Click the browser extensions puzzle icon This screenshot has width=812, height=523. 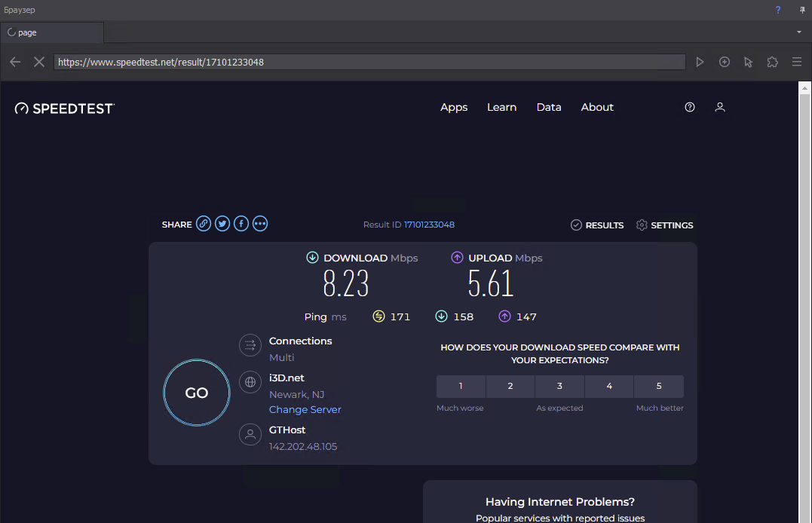pos(772,62)
